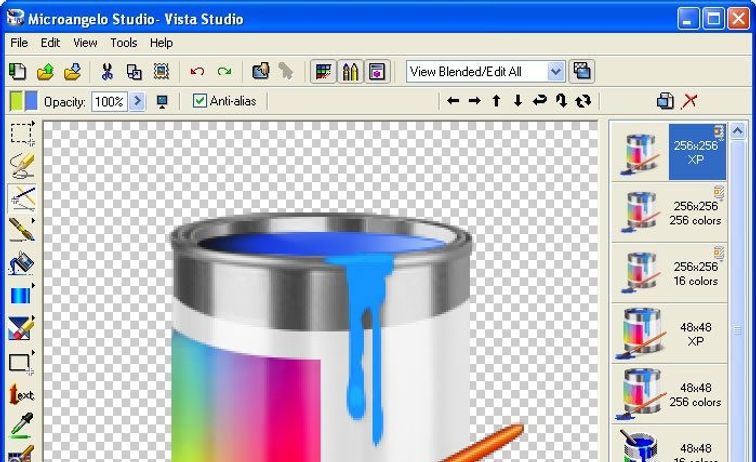Open the Tools menu

(124, 43)
